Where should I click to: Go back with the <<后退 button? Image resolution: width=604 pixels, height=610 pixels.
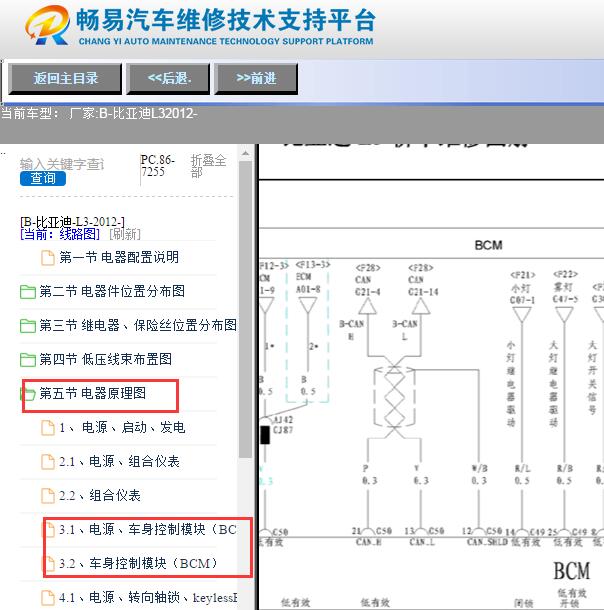pyautogui.click(x=168, y=79)
